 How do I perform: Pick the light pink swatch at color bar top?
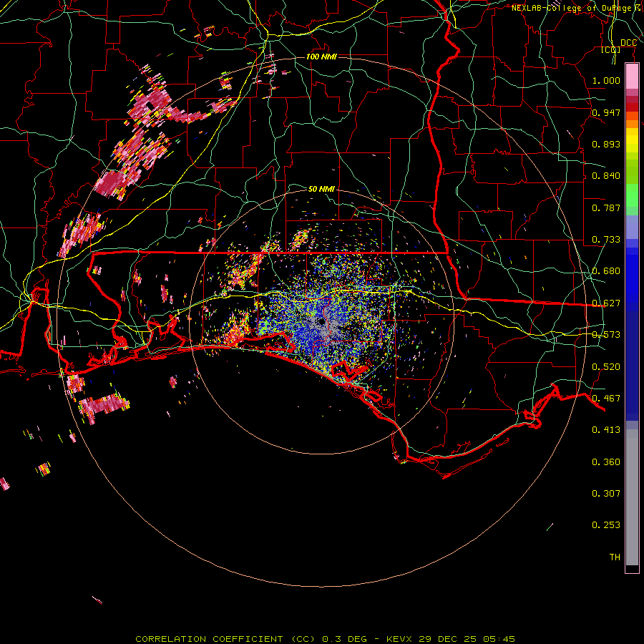[x=632, y=77]
